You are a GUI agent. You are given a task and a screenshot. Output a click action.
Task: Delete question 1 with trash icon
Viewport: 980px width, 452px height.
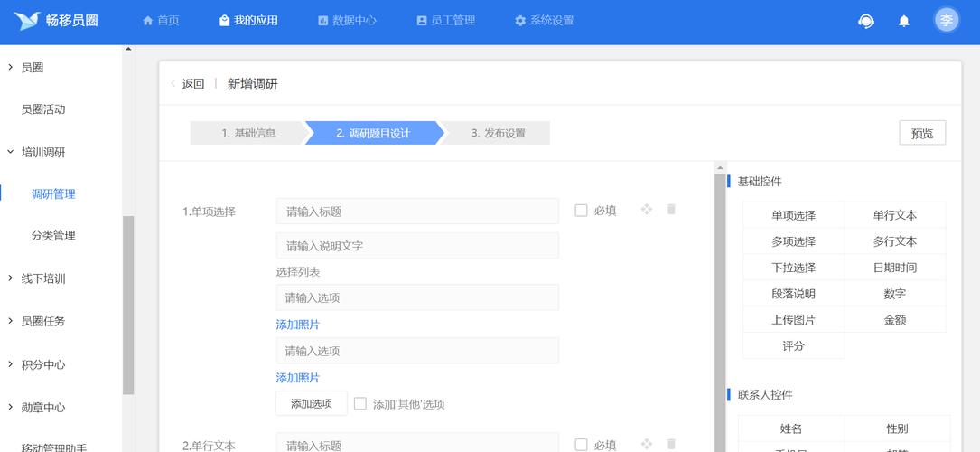(x=671, y=210)
